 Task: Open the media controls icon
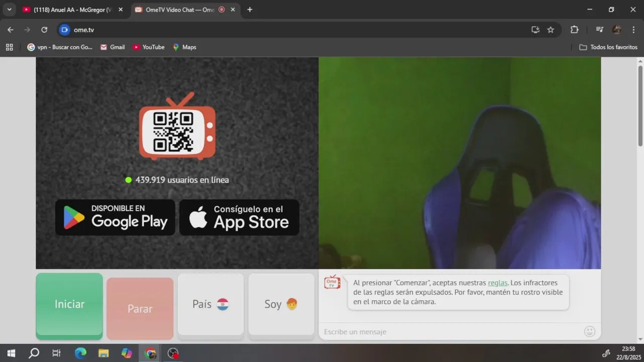pos(599,30)
